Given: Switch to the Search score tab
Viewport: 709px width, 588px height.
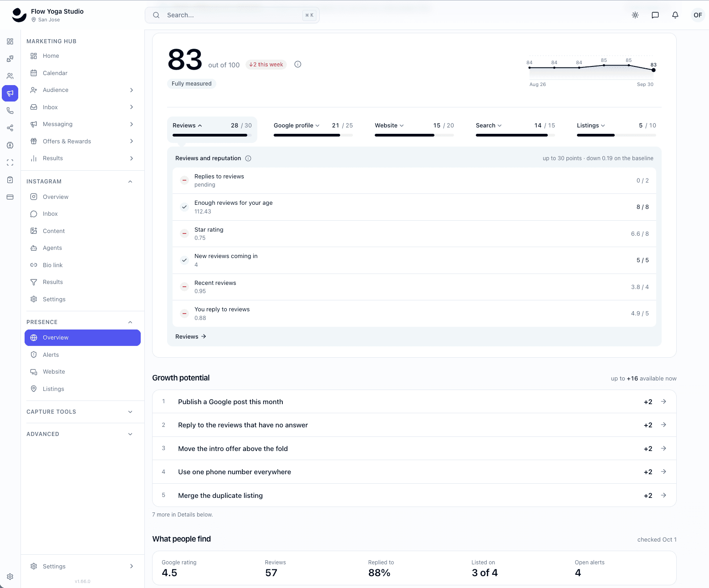Looking at the screenshot, I should tap(515, 129).
